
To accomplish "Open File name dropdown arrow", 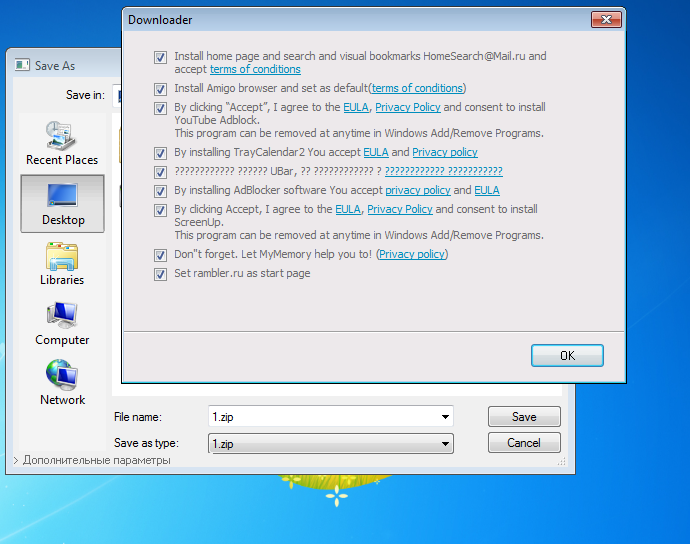I will click(445, 416).
